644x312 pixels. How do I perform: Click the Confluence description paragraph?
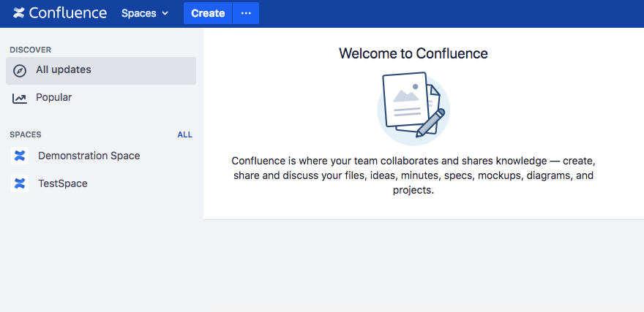[413, 175]
